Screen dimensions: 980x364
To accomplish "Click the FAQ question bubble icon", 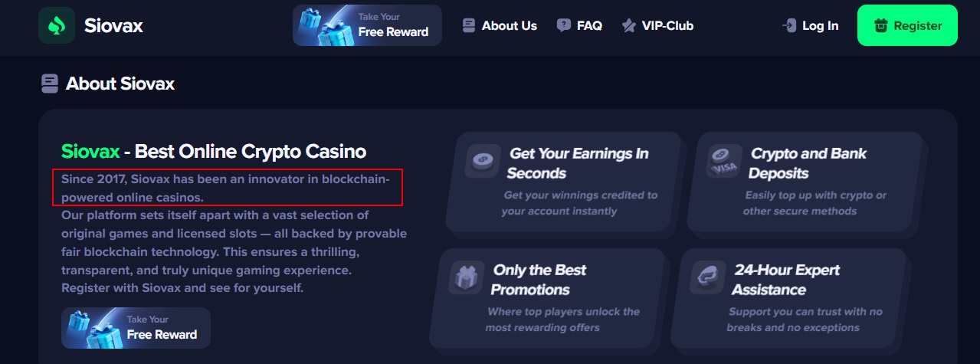I will pos(564,25).
